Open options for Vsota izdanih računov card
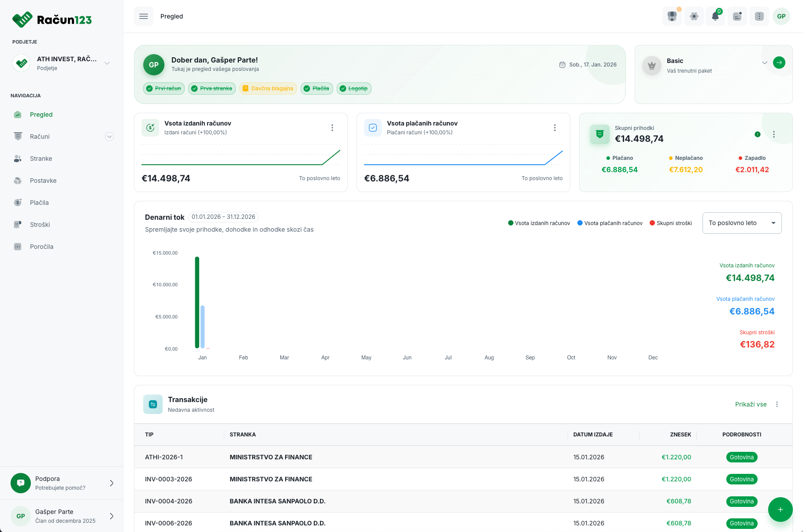 pyautogui.click(x=332, y=128)
